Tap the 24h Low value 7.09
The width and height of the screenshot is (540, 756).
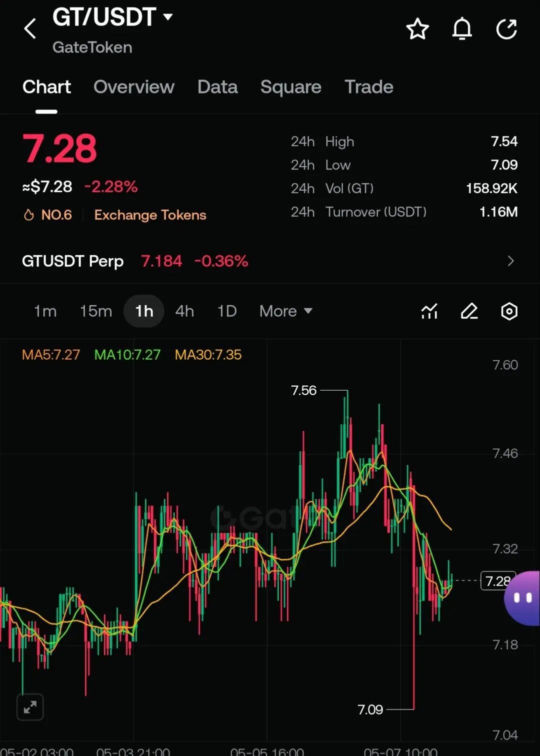click(504, 165)
